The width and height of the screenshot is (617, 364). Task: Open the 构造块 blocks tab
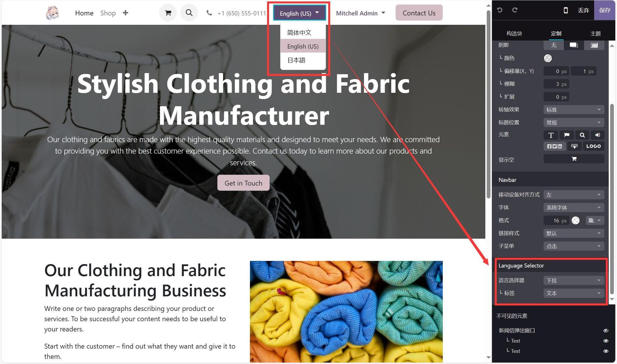(x=514, y=33)
